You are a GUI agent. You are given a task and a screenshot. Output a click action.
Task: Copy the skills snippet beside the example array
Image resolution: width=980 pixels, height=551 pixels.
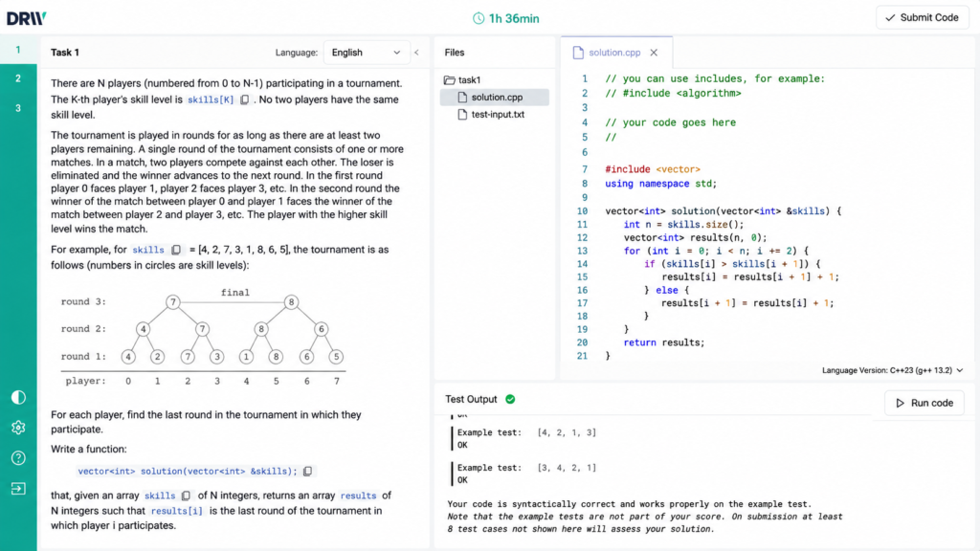point(176,250)
